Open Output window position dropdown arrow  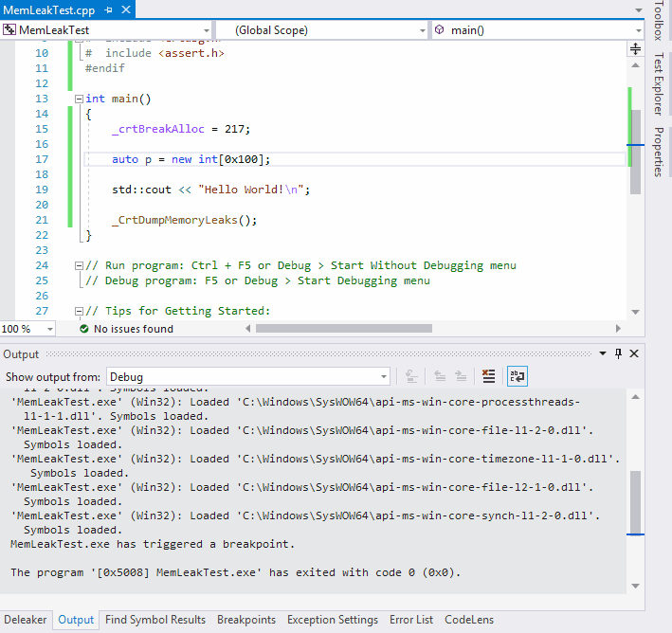point(603,353)
